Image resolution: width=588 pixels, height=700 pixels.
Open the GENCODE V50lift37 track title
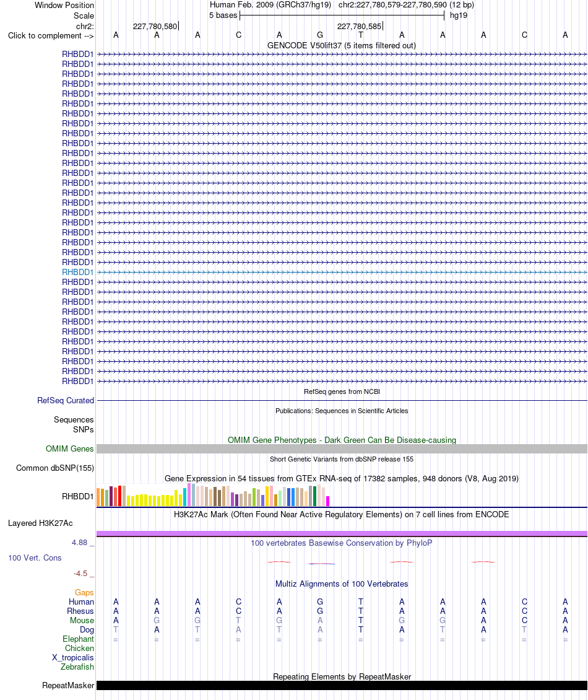click(x=341, y=46)
